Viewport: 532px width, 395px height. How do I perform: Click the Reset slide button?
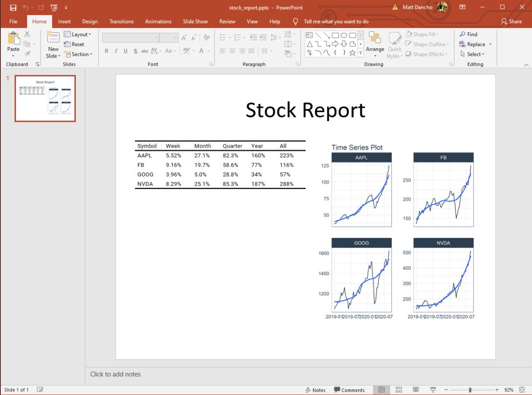[74, 44]
